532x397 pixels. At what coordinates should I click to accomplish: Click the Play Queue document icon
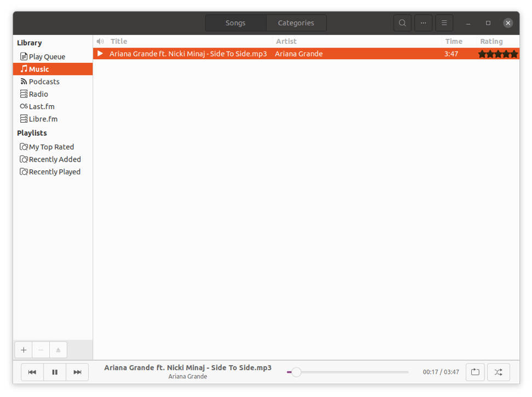[x=24, y=56]
